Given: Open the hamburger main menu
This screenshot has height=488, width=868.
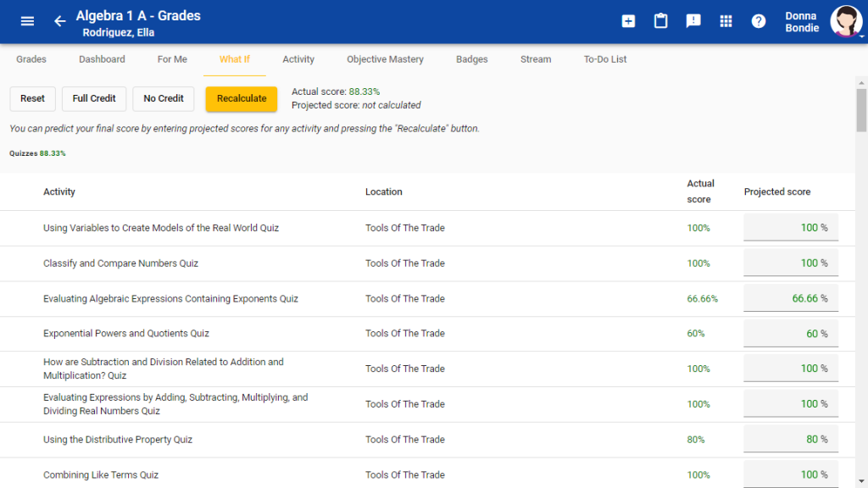Looking at the screenshot, I should point(27,21).
